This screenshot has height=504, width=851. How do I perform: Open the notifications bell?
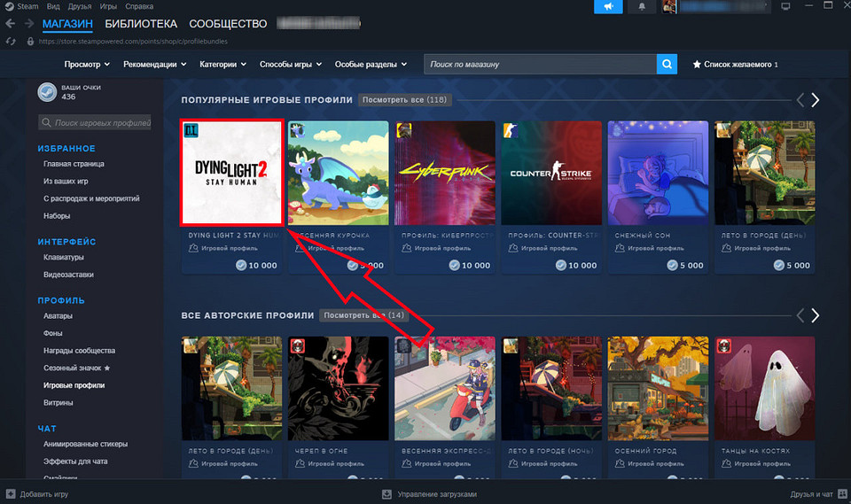641,7
